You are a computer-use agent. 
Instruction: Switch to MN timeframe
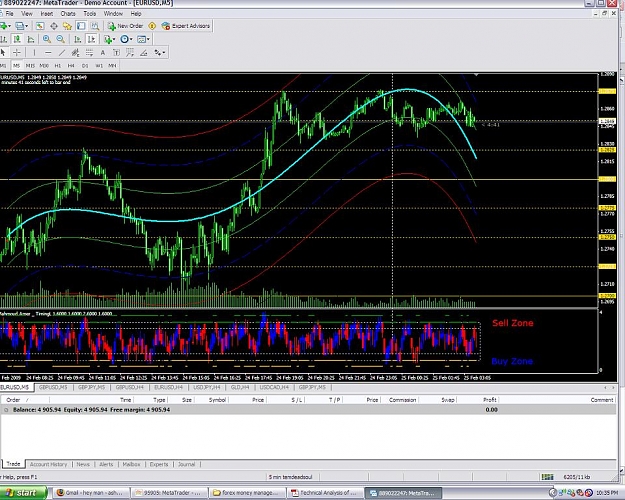coord(112,66)
